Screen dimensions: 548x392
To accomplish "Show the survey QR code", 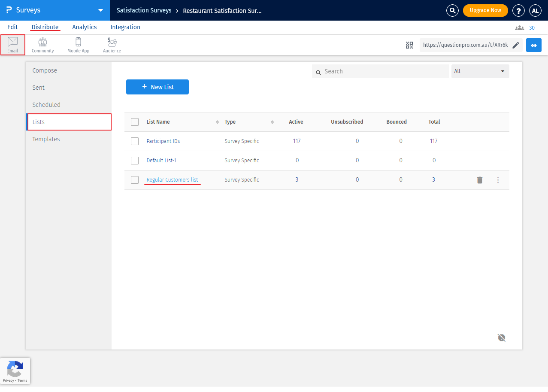I will [409, 45].
